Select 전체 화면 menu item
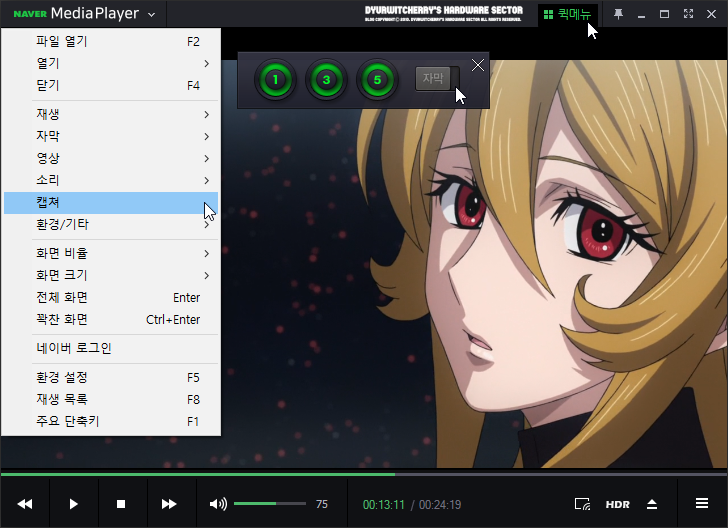 111,298
